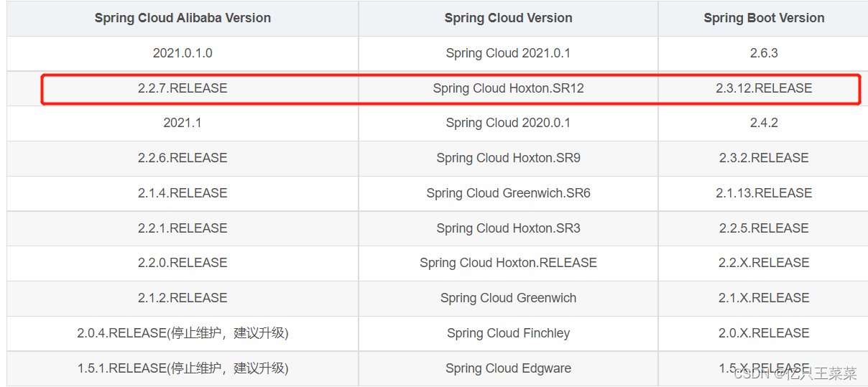Click the '1.5.1.RELEASE(停止维护，建议升级)' cell
This screenshot has height=387, width=868.
pos(183,368)
